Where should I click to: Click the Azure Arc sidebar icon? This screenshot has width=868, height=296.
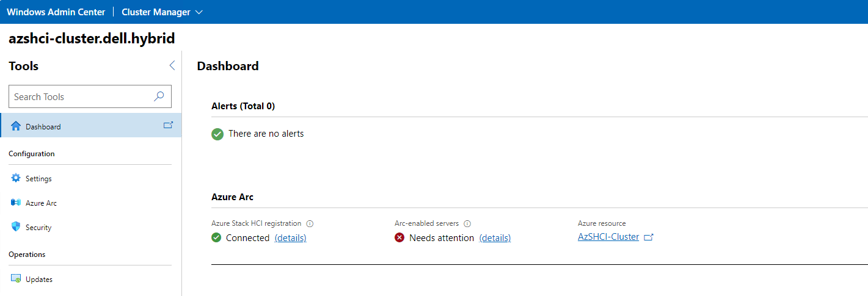tap(16, 203)
